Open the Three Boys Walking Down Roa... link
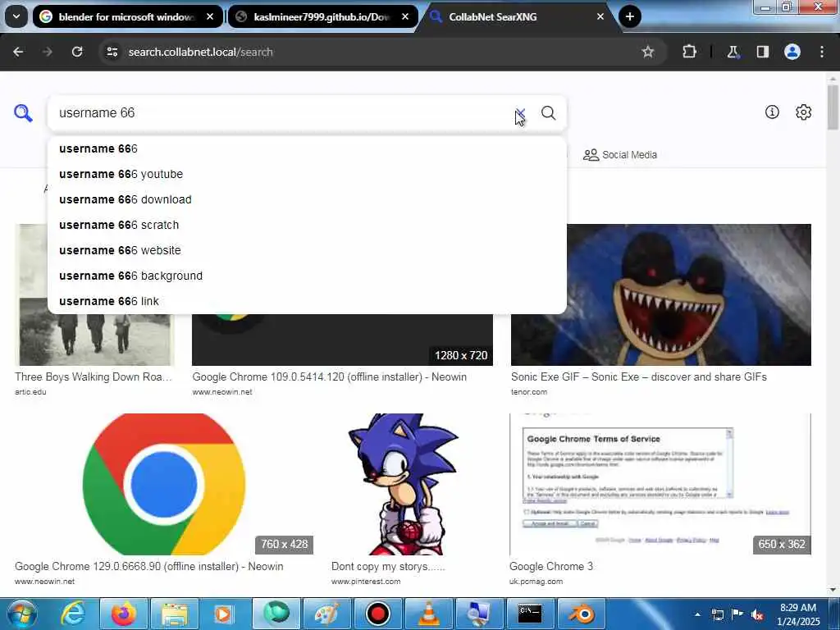840x630 pixels. point(94,377)
